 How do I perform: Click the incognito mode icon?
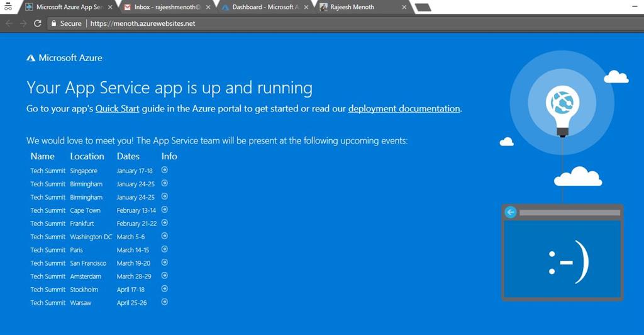[x=8, y=6]
